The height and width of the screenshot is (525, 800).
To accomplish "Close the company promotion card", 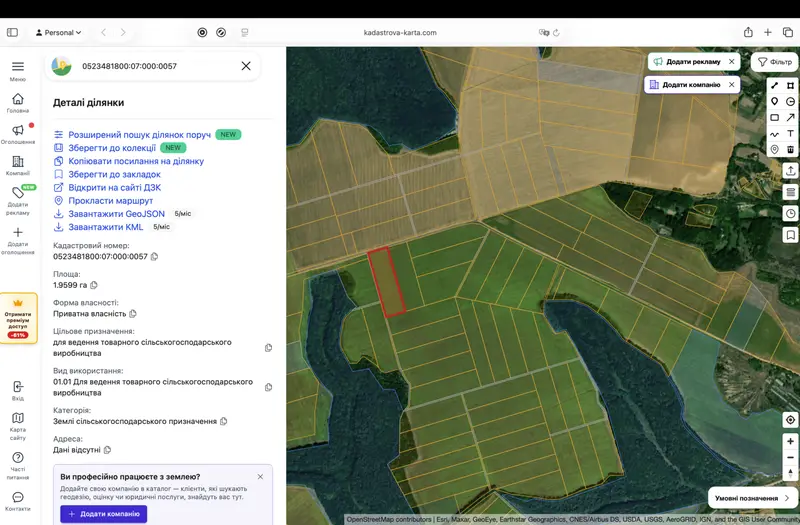I will tap(260, 477).
